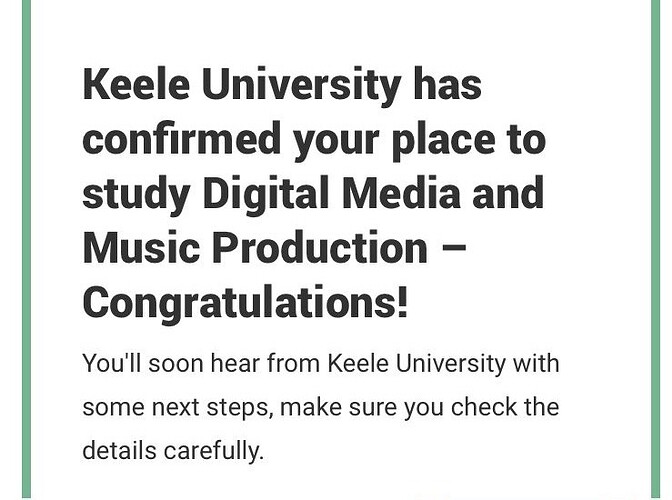This screenshot has height=500, width=672.
Task: Click the word 'Keele' in the bold heading
Action: (136, 84)
